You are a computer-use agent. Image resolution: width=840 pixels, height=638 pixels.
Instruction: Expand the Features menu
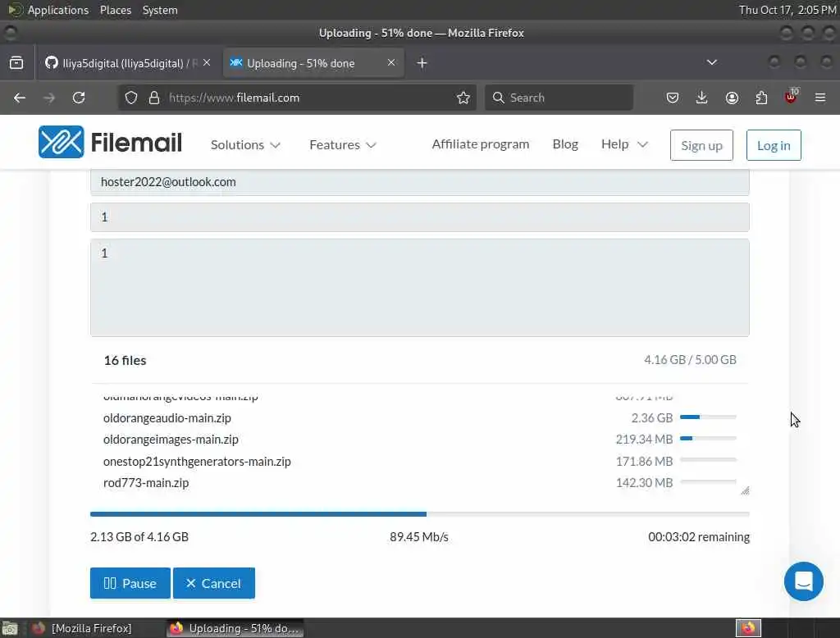[343, 144]
